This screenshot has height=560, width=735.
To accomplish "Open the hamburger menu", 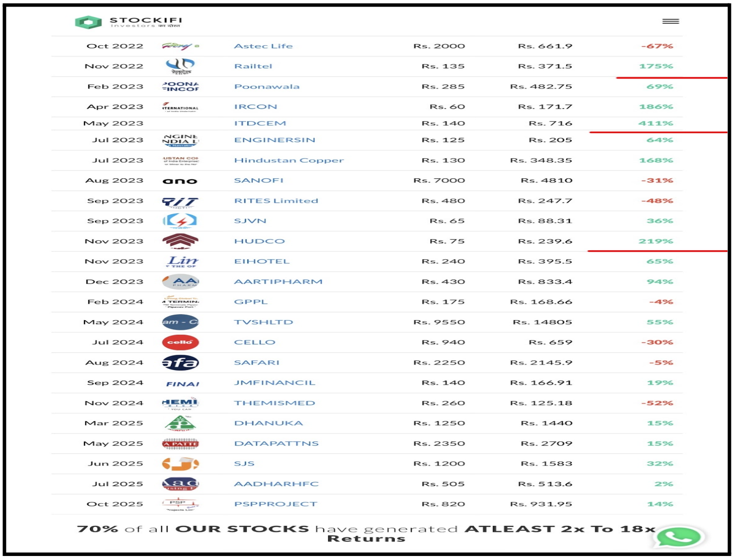I will pyautogui.click(x=671, y=21).
